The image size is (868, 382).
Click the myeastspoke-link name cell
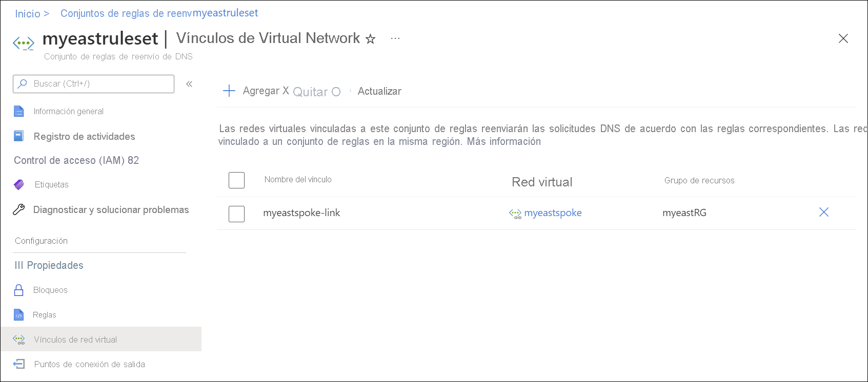[x=301, y=213]
